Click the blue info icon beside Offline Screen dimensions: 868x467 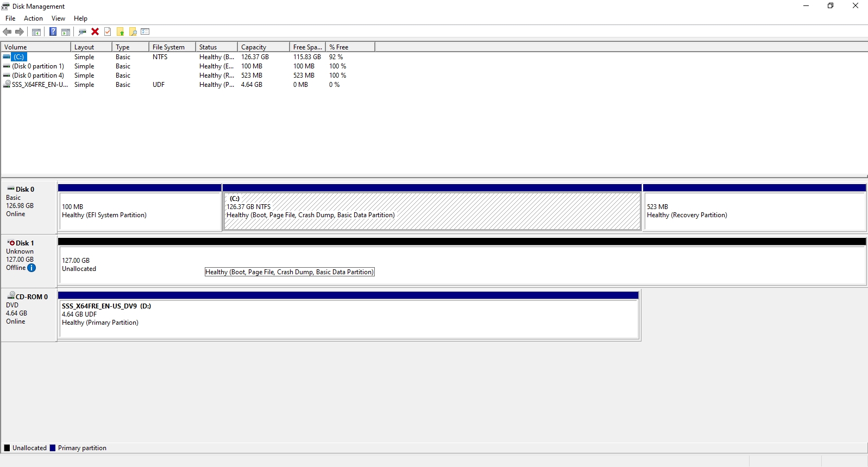(32, 268)
